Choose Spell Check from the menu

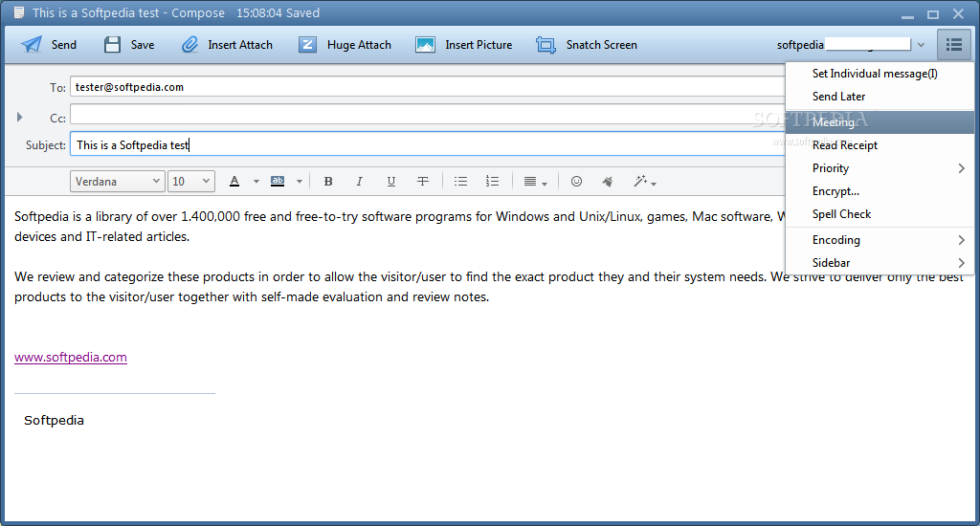(880, 213)
